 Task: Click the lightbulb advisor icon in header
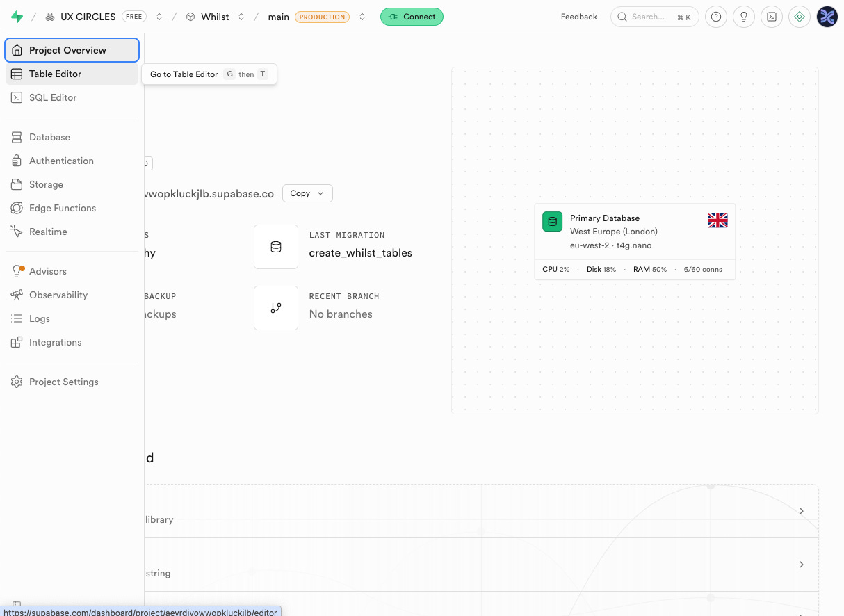744,17
